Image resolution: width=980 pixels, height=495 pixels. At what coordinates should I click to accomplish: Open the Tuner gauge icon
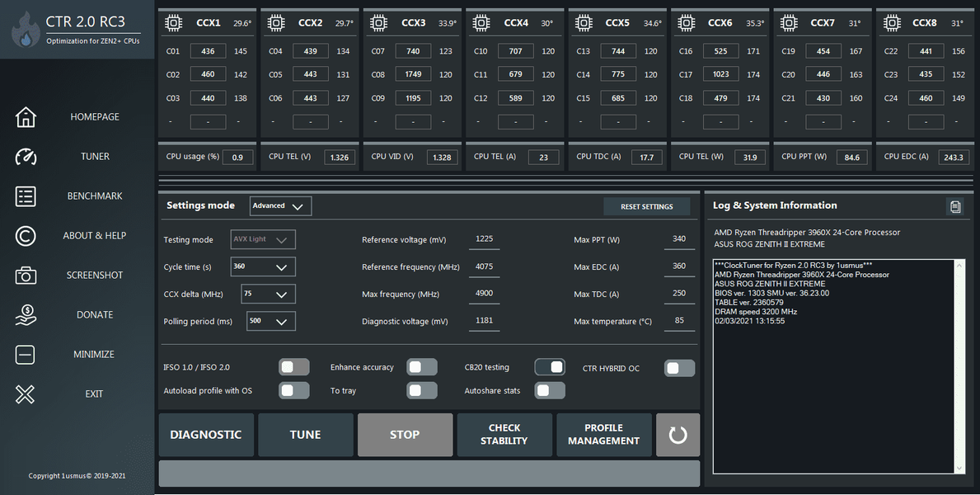[x=26, y=157]
